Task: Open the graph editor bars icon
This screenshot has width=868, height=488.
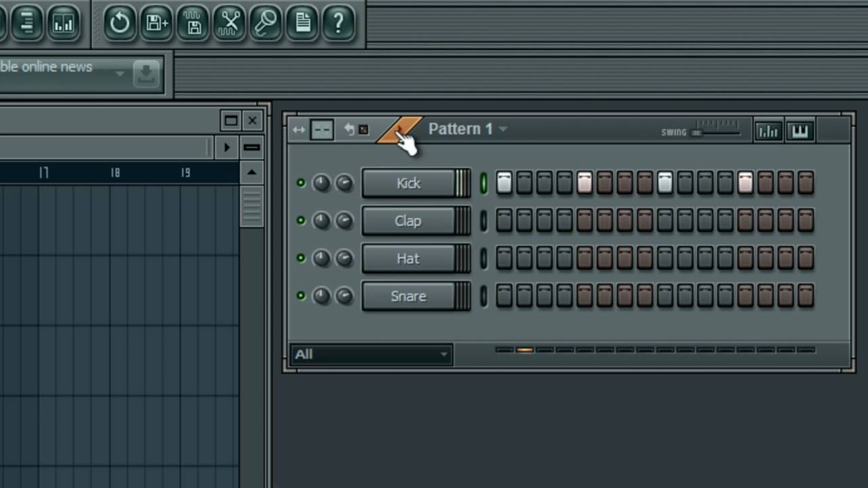Action: [x=768, y=131]
